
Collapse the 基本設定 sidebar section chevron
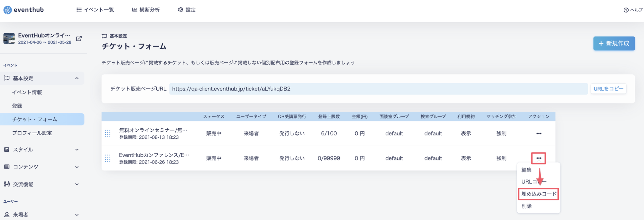(77, 78)
